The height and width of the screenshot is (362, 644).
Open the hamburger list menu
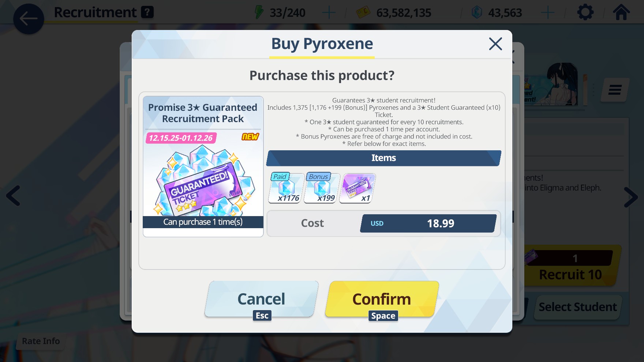tap(615, 90)
